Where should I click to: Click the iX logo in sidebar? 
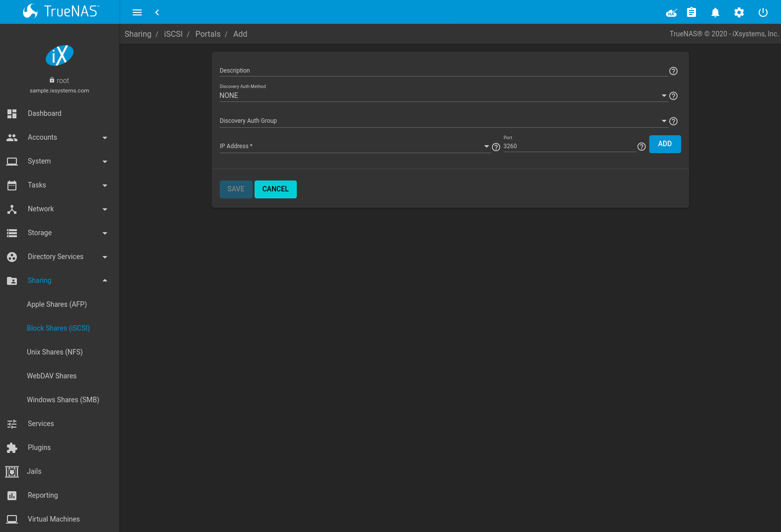[x=60, y=55]
